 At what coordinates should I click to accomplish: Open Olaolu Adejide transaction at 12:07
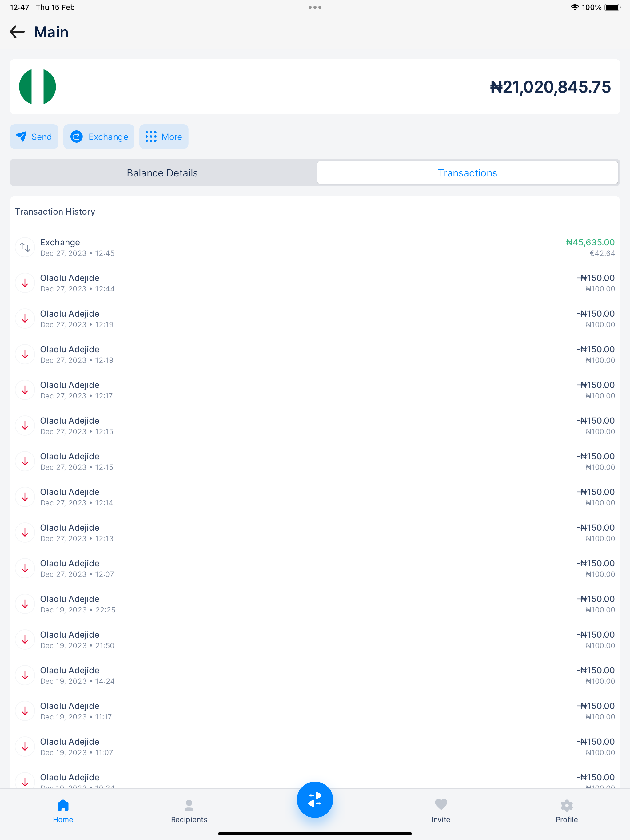coord(315,569)
